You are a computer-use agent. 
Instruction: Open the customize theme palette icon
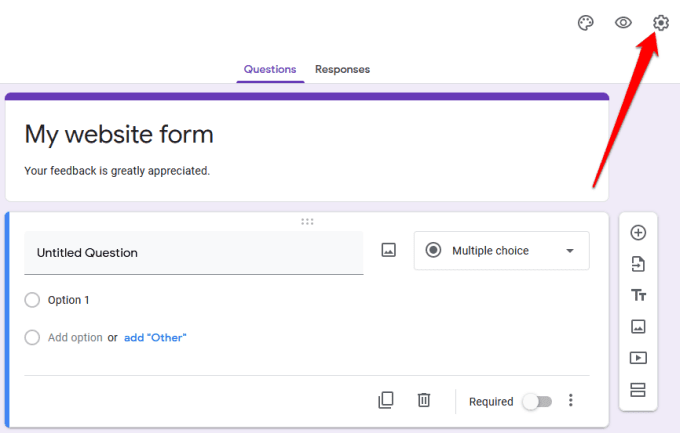click(x=586, y=22)
